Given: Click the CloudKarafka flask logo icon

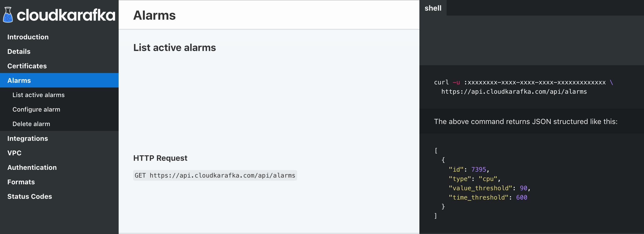Looking at the screenshot, I should [x=8, y=15].
